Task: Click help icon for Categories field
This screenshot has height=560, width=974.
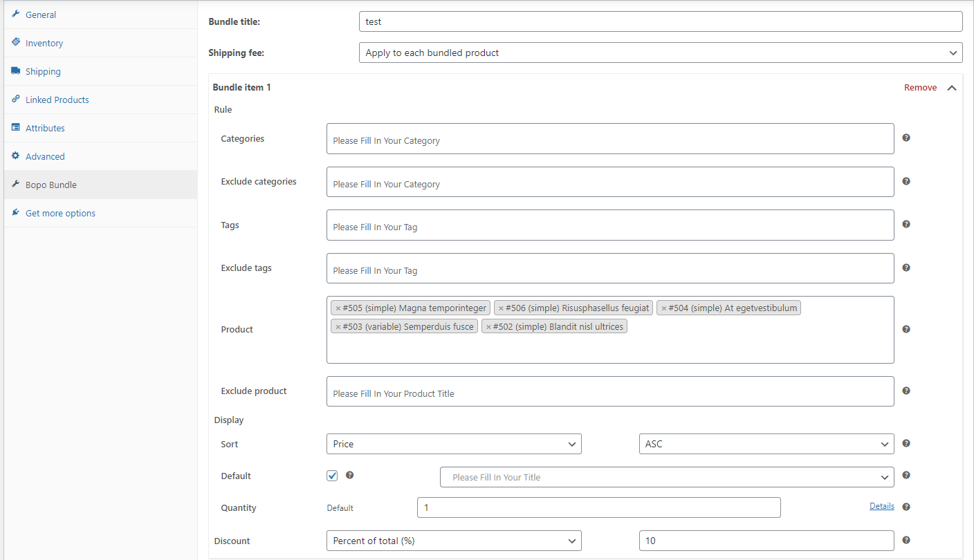Action: point(906,138)
